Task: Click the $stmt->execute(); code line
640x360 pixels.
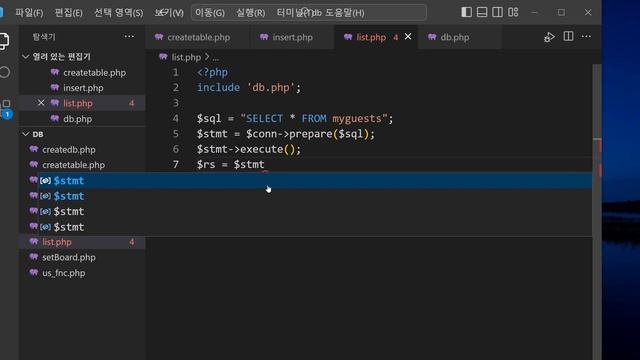Action: [x=249, y=149]
